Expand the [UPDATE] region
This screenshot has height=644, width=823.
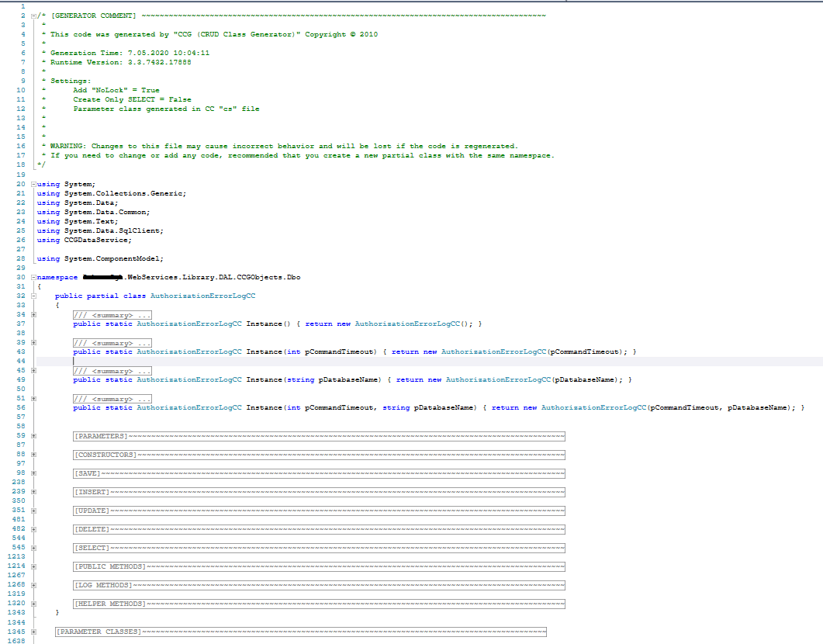(x=33, y=511)
